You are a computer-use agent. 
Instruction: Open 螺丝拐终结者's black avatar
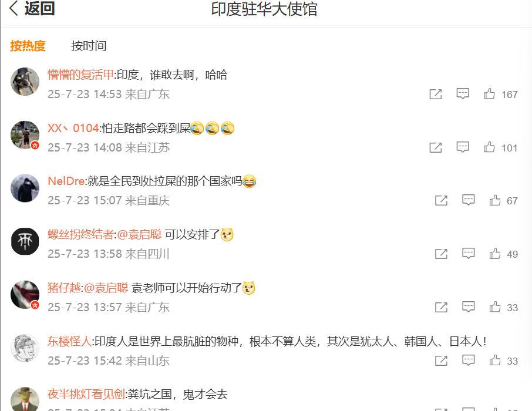click(x=25, y=241)
